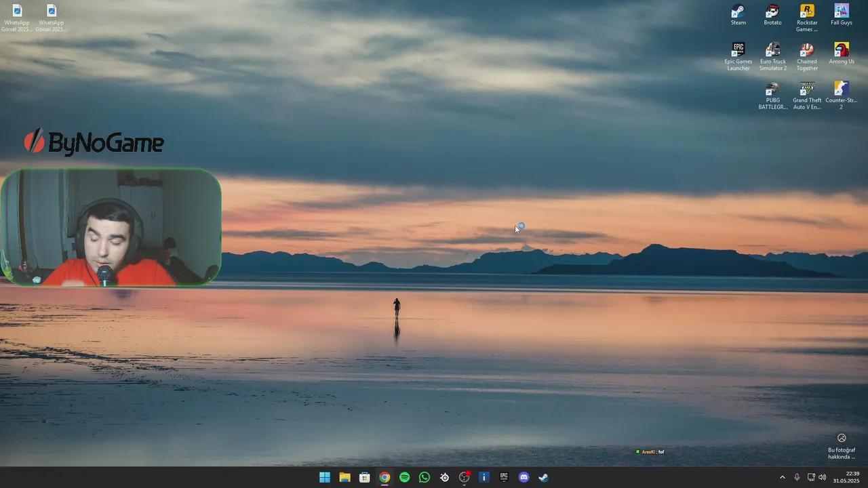
Task: Select the Chained Together desktop icon
Action: [x=807, y=56]
